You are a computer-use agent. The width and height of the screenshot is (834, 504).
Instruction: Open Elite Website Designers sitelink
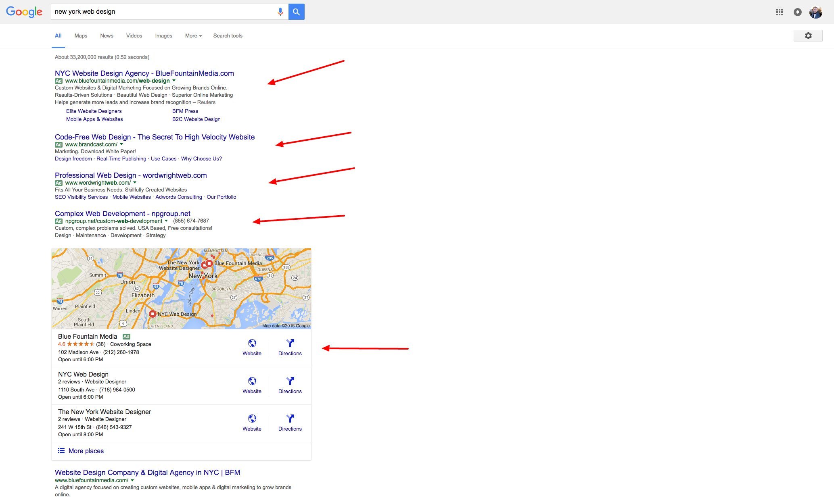pos(94,111)
